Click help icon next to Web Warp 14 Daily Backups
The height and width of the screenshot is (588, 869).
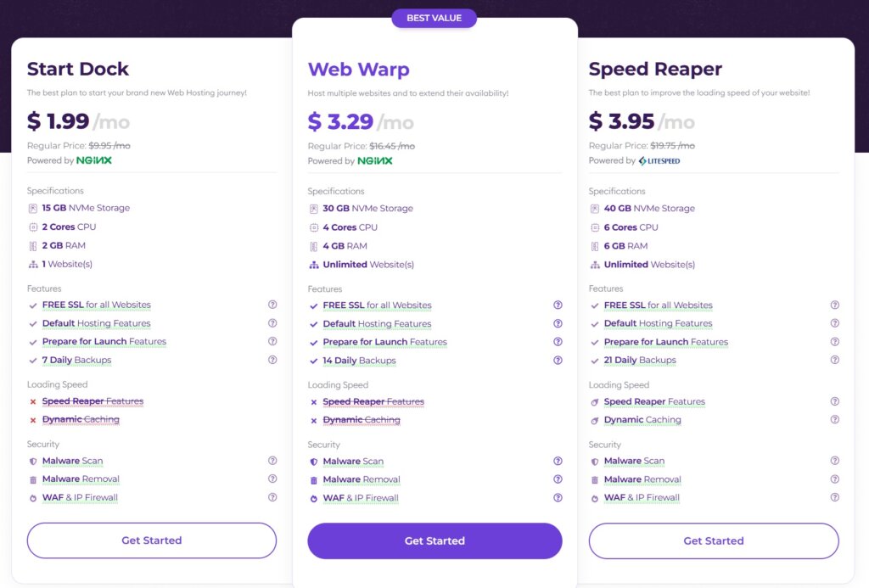(x=558, y=361)
